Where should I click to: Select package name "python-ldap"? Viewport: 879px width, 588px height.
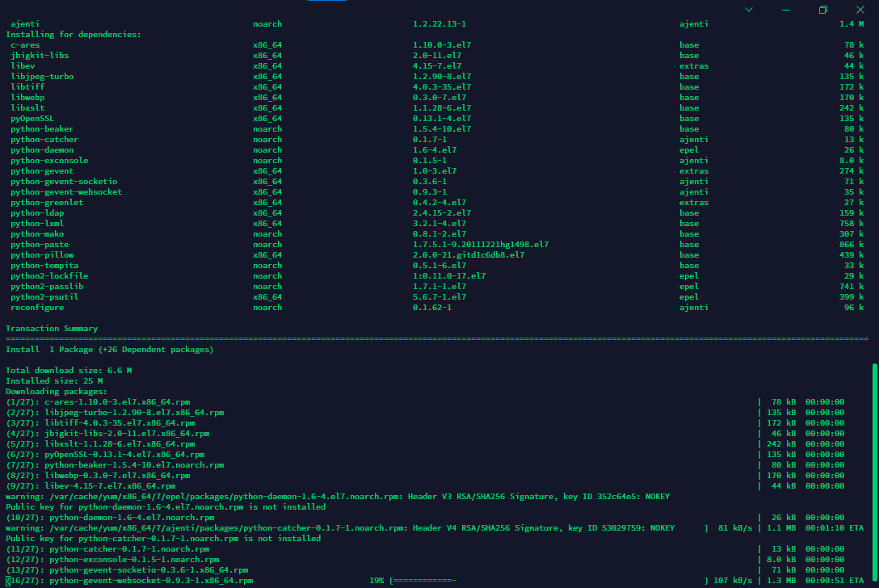37,213
